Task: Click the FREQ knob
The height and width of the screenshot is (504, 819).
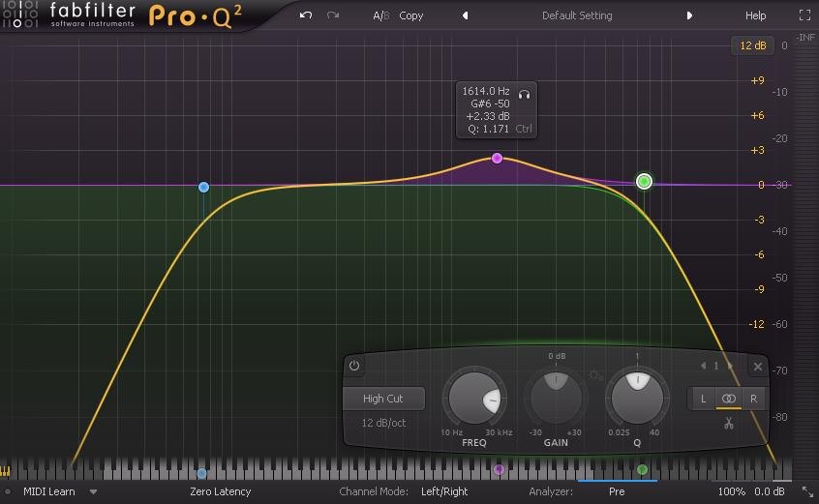Action: tap(474, 399)
